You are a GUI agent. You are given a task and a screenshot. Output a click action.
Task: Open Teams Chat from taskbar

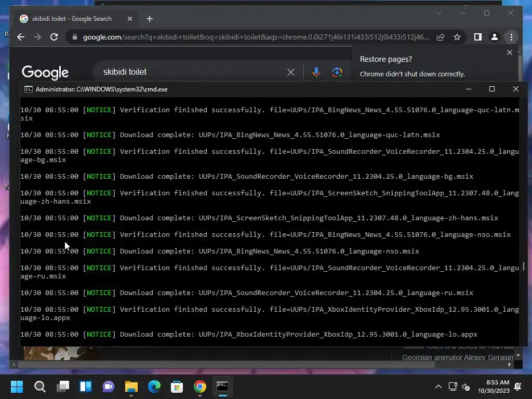pyautogui.click(x=108, y=387)
